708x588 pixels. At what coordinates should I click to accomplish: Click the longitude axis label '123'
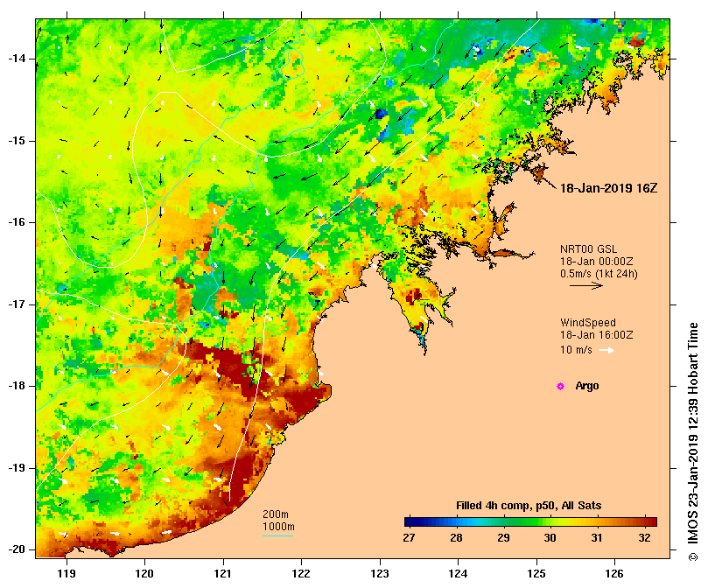pyautogui.click(x=380, y=574)
